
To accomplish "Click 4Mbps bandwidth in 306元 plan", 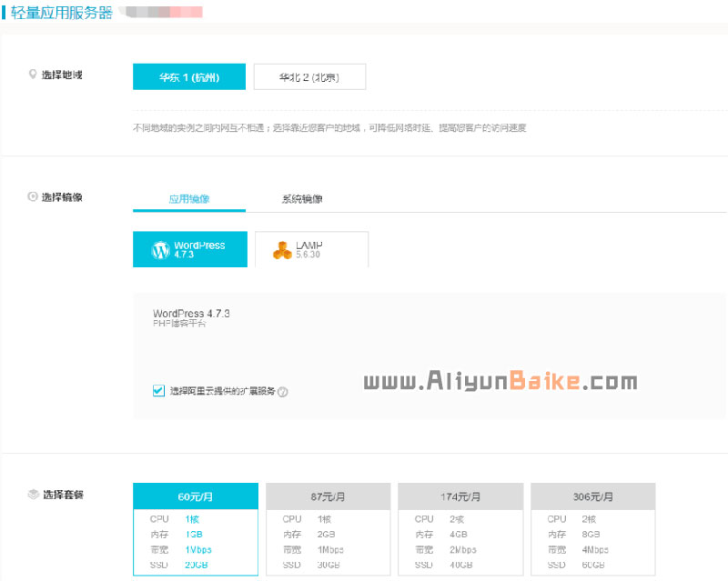I will (x=595, y=550).
